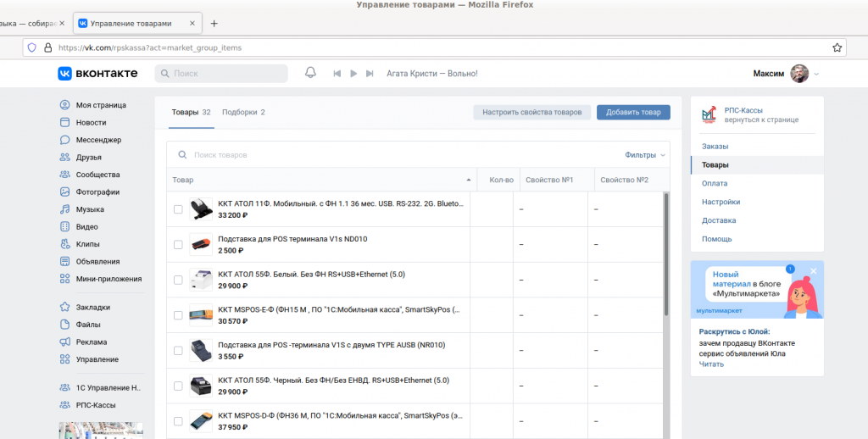The width and height of the screenshot is (868, 439).
Task: Skip to previous music track
Action: point(337,74)
